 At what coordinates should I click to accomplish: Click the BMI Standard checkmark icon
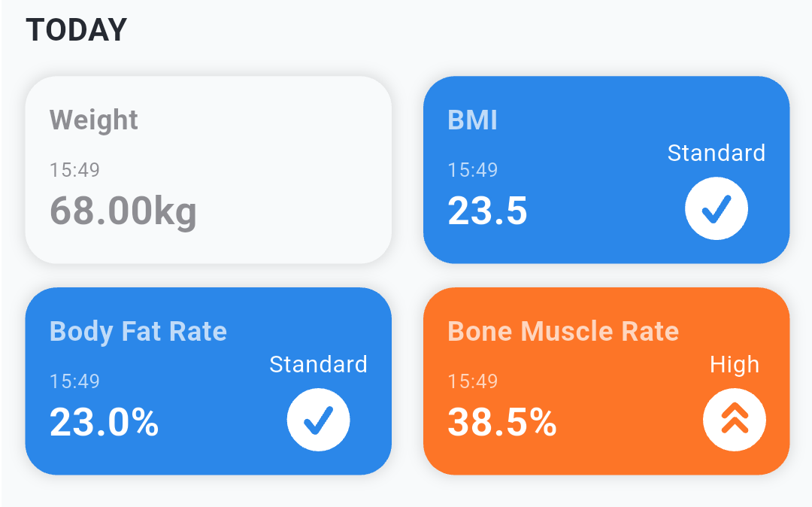tap(716, 209)
